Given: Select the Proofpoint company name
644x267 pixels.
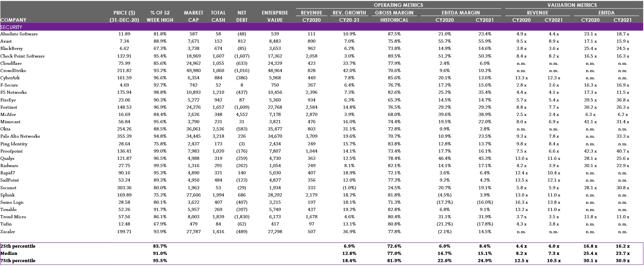Looking at the screenshot, I should tap(12, 151).
